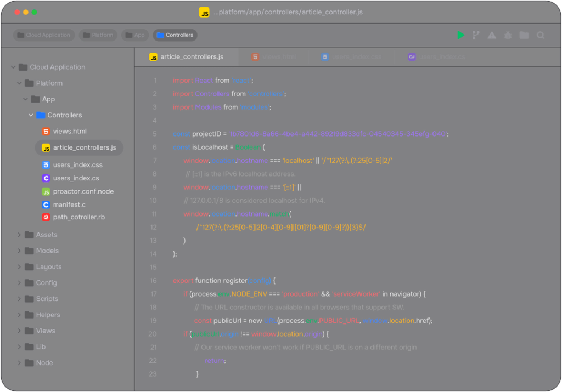Click 'publicUrl' variable on line 19
The width and height of the screenshot is (562, 392).
coord(228,321)
